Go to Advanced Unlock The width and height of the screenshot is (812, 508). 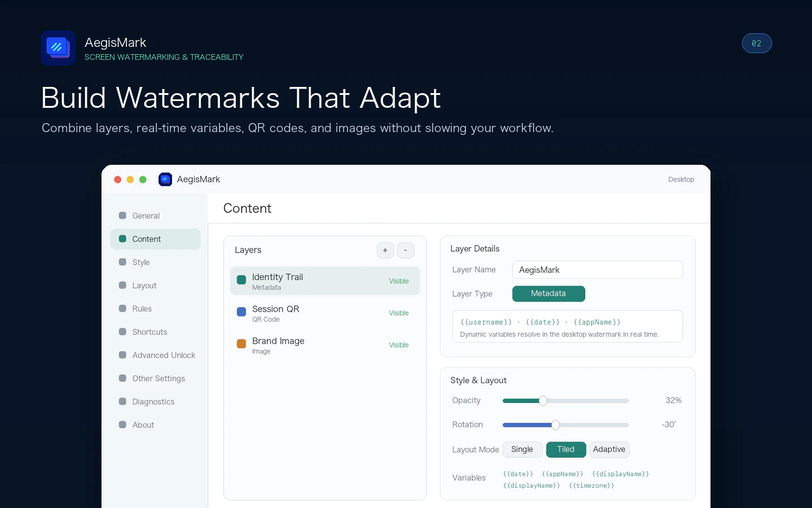[155, 355]
